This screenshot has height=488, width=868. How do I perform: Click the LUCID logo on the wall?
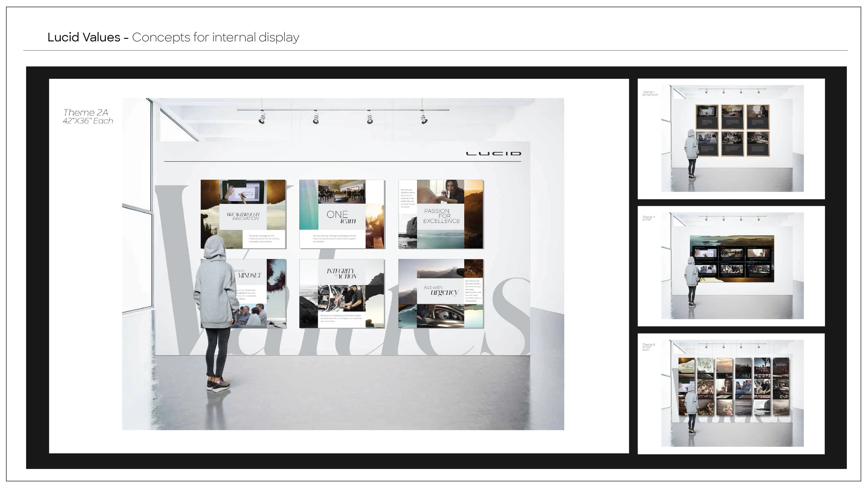pyautogui.click(x=493, y=153)
